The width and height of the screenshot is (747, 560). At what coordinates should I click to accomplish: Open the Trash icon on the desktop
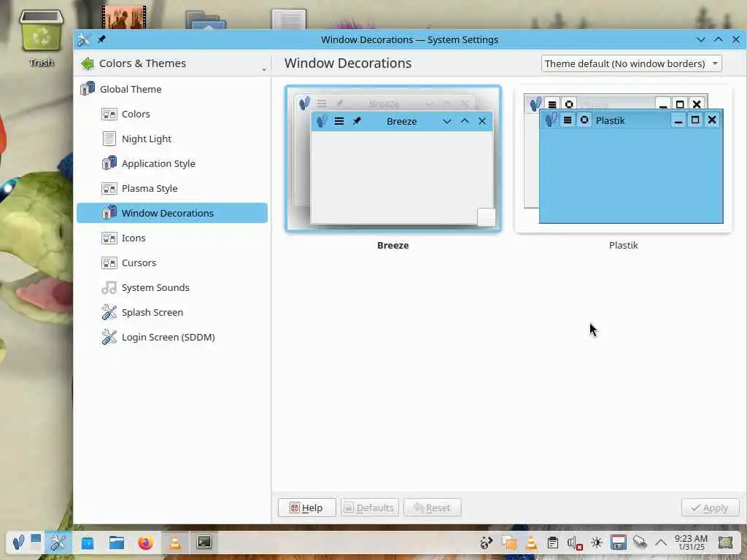tap(41, 39)
